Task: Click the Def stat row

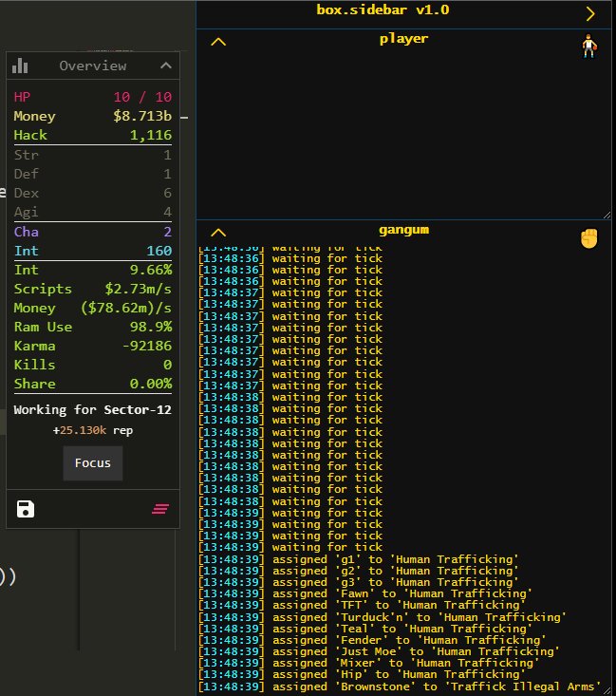Action: point(93,174)
